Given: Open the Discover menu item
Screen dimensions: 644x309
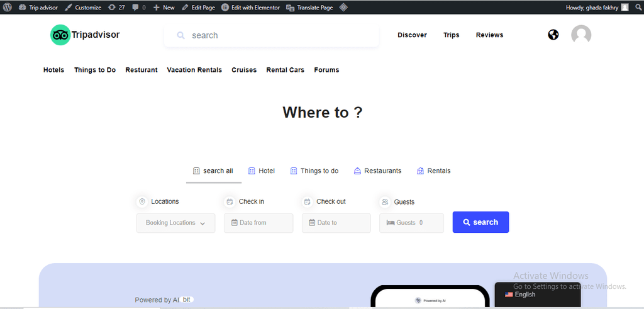Looking at the screenshot, I should click(412, 35).
